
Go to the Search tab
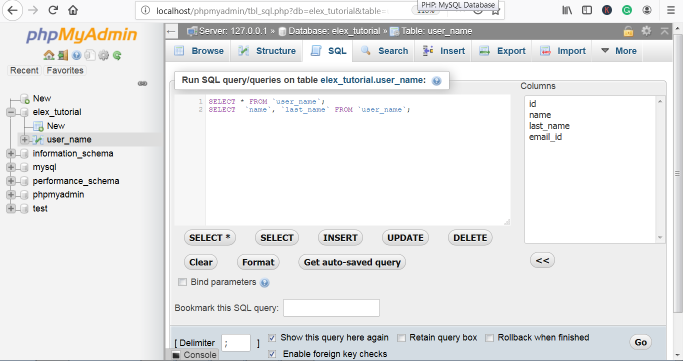click(x=385, y=51)
